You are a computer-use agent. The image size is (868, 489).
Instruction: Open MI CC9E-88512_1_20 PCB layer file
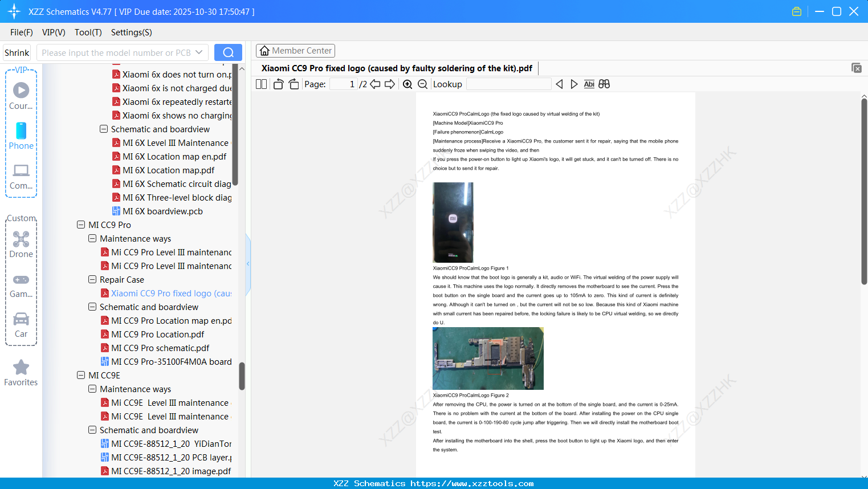point(166,458)
